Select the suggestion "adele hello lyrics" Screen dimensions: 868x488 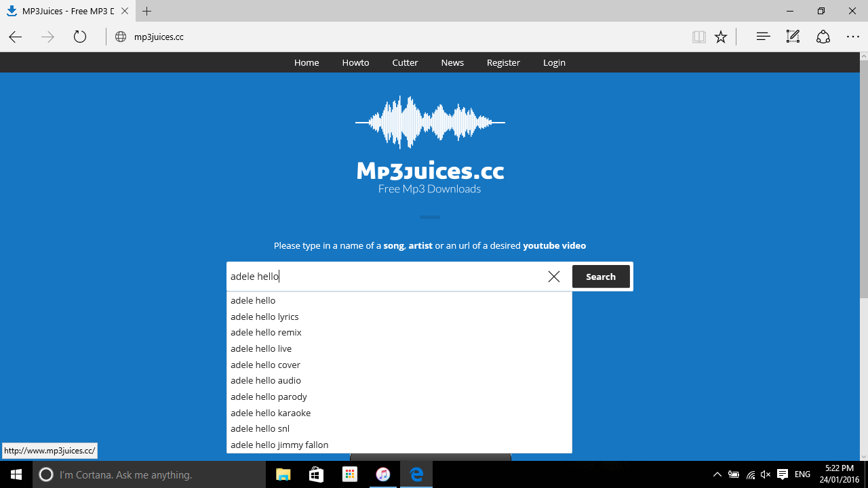[x=399, y=317]
